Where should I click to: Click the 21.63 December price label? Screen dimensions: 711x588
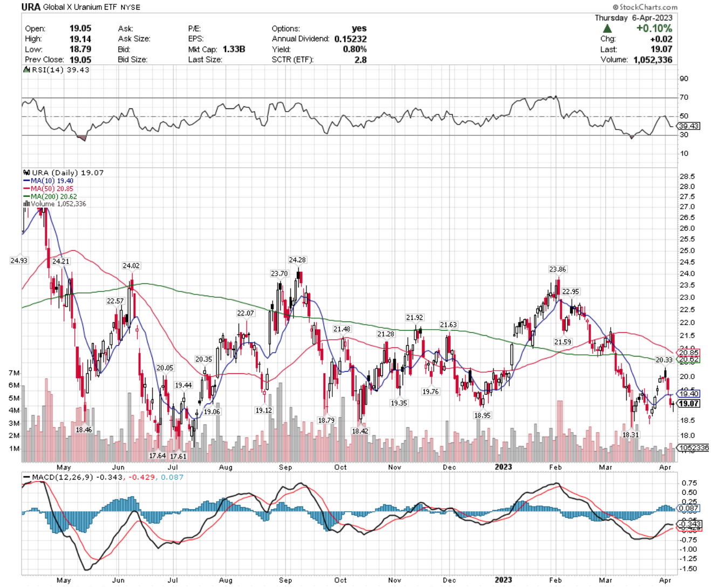point(448,325)
